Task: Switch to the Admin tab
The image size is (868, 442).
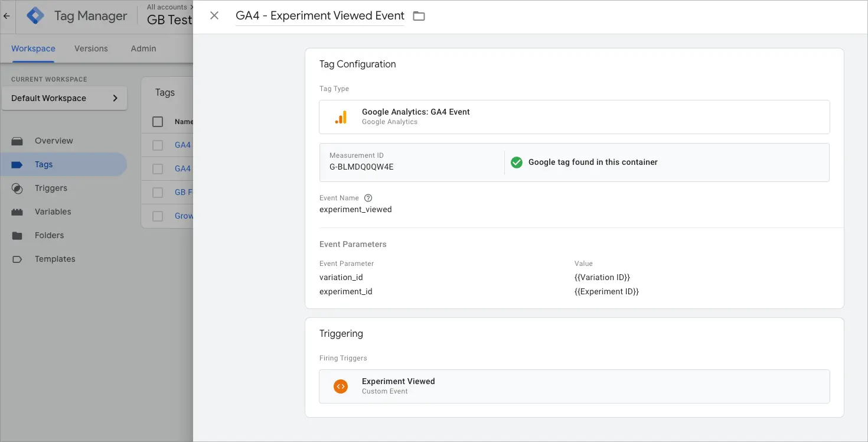Action: click(143, 48)
